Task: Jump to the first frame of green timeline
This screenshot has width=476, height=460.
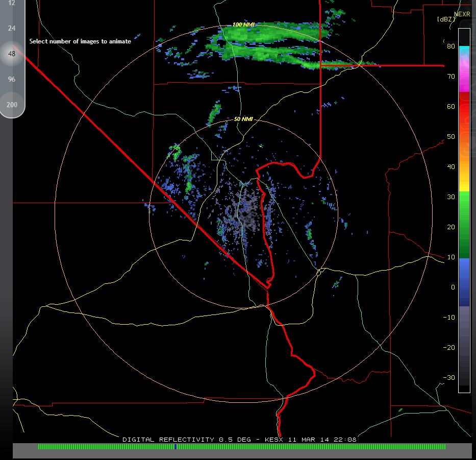Action: pyautogui.click(x=39, y=447)
